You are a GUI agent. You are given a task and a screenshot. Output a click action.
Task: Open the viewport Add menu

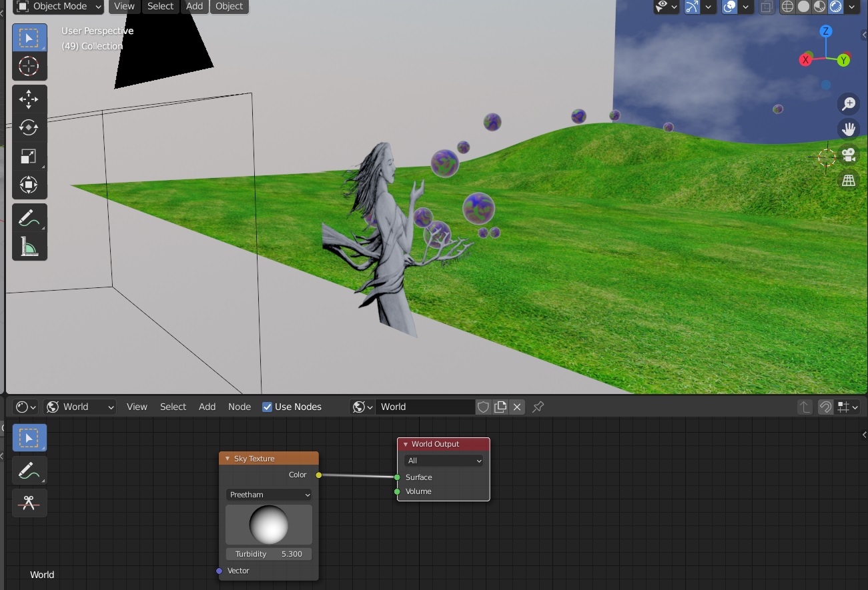click(x=195, y=7)
